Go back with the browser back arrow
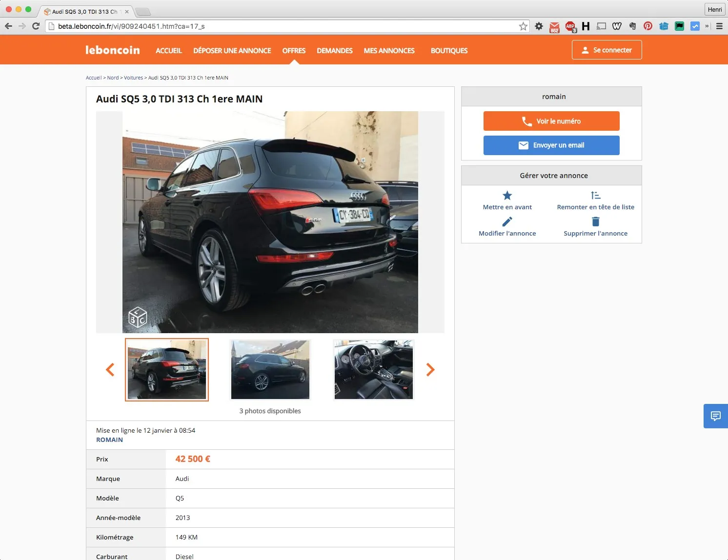This screenshot has width=728, height=560. pos(8,26)
